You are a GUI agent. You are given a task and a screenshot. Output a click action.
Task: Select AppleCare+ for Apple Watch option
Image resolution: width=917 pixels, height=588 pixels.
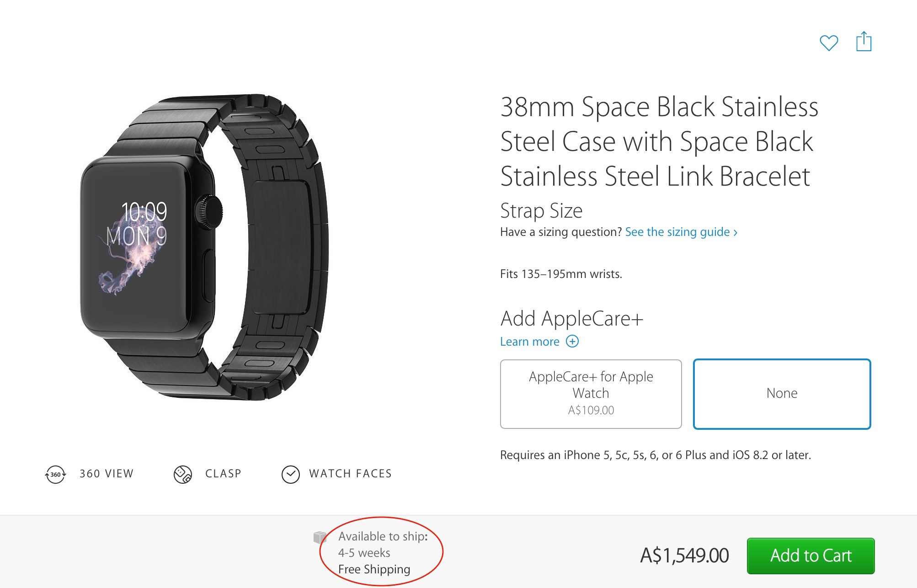[x=591, y=394]
